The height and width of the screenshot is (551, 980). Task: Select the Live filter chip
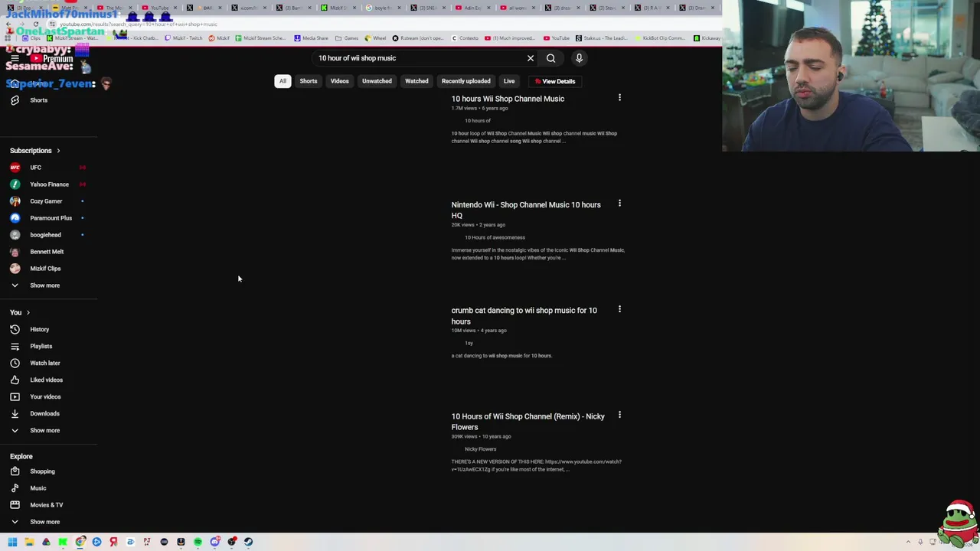(x=509, y=81)
